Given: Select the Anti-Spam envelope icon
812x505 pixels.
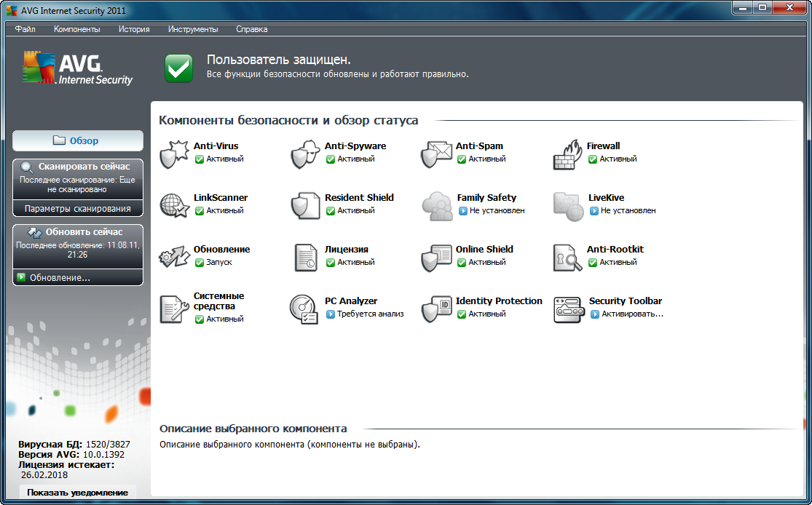Looking at the screenshot, I should click(436, 154).
